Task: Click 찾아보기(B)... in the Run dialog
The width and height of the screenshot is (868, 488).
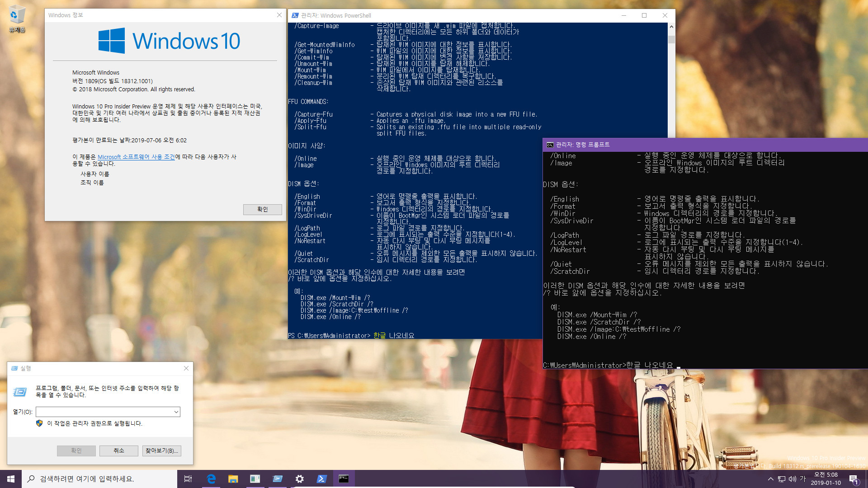Action: pos(162,450)
